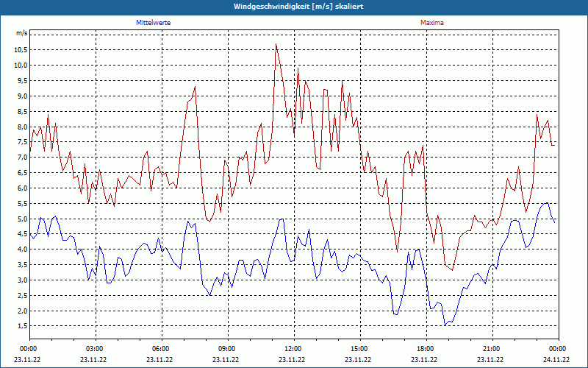Click the 15:00 time axis label

coord(359,349)
